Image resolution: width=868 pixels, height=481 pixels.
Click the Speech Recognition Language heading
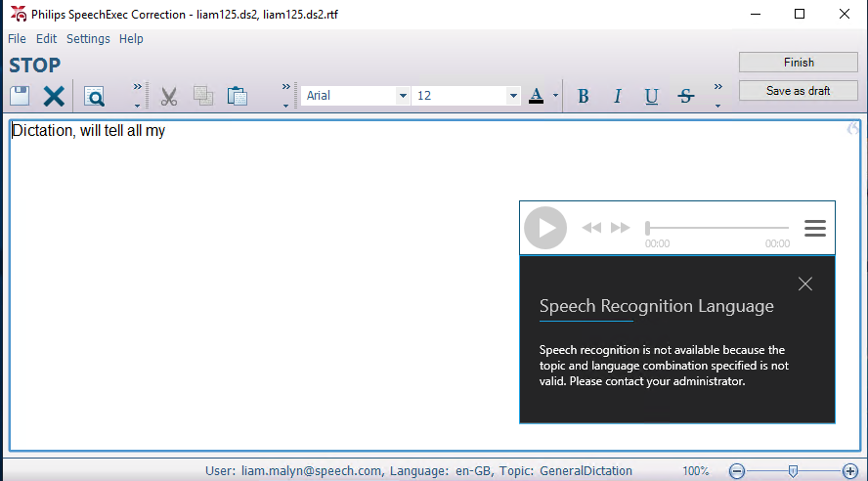657,306
